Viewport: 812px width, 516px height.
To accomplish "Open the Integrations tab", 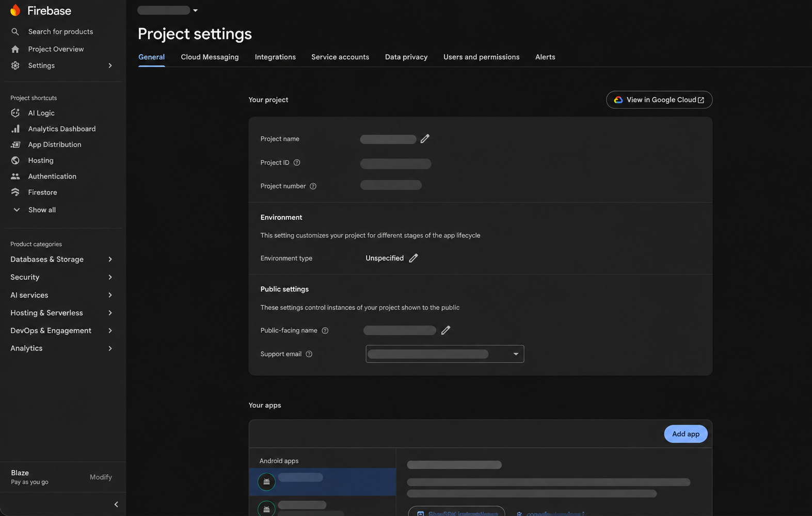I will click(275, 57).
